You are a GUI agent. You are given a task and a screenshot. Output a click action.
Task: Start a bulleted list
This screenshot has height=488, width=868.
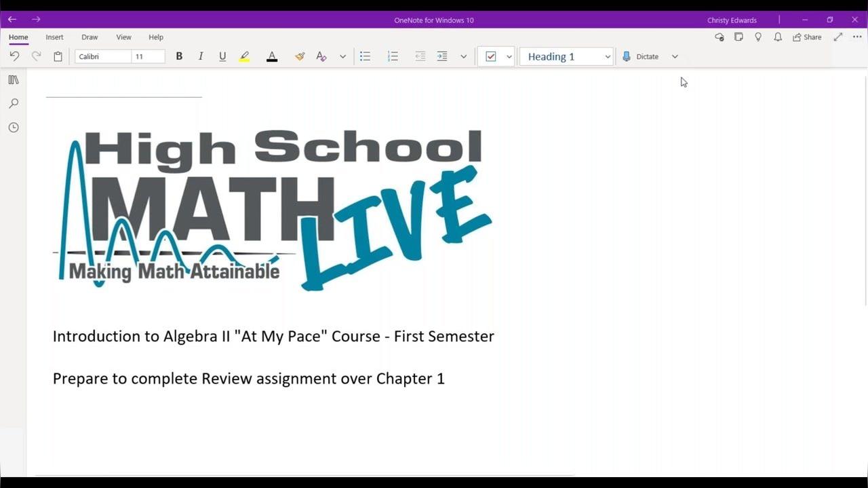pos(365,56)
